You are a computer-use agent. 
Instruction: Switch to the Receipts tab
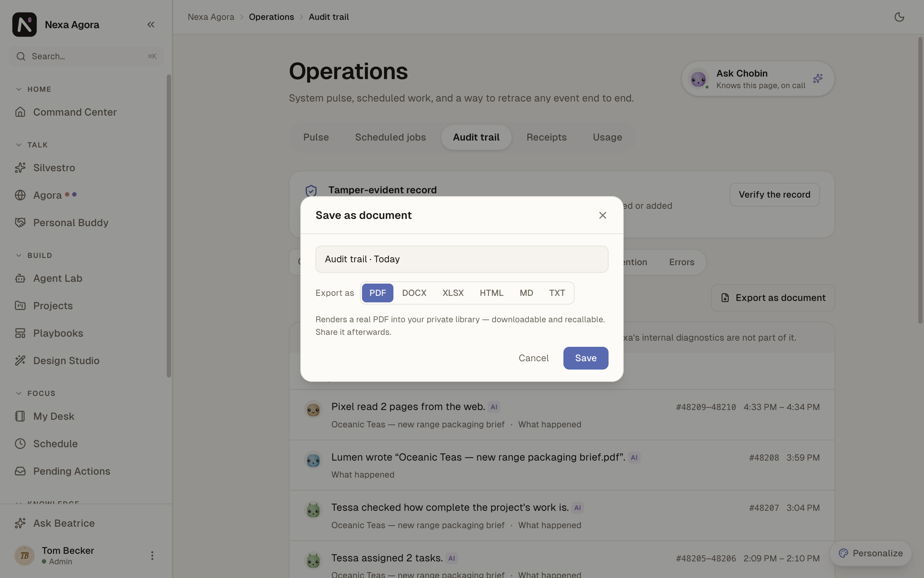click(546, 137)
